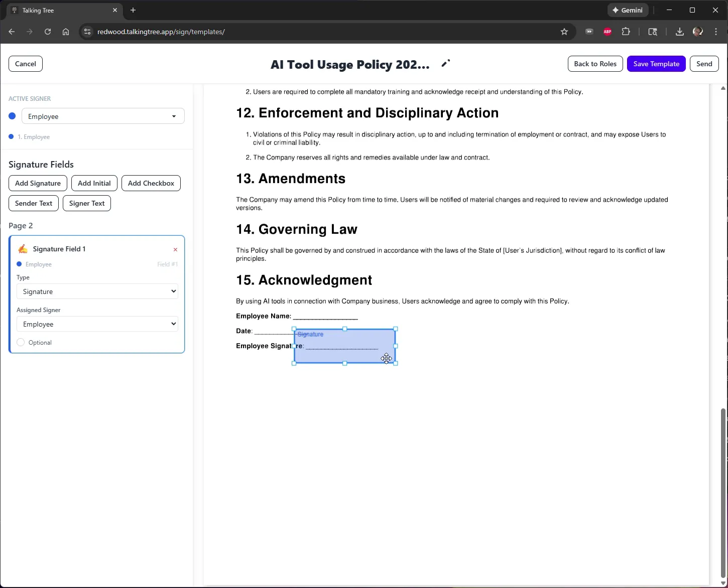Screen dimensions: 728x588
Task: Open the browser profile avatar
Action: coord(698,32)
